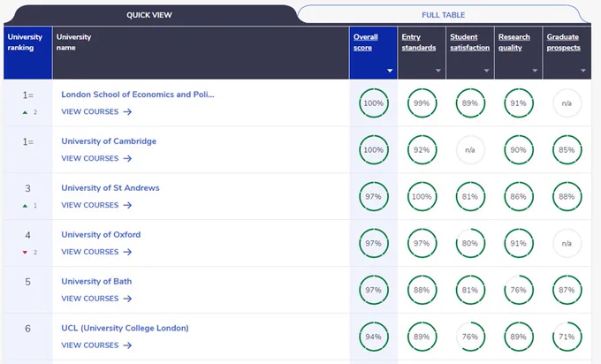Click the Overall score sort arrow
This screenshot has width=601, height=364.
click(x=390, y=71)
